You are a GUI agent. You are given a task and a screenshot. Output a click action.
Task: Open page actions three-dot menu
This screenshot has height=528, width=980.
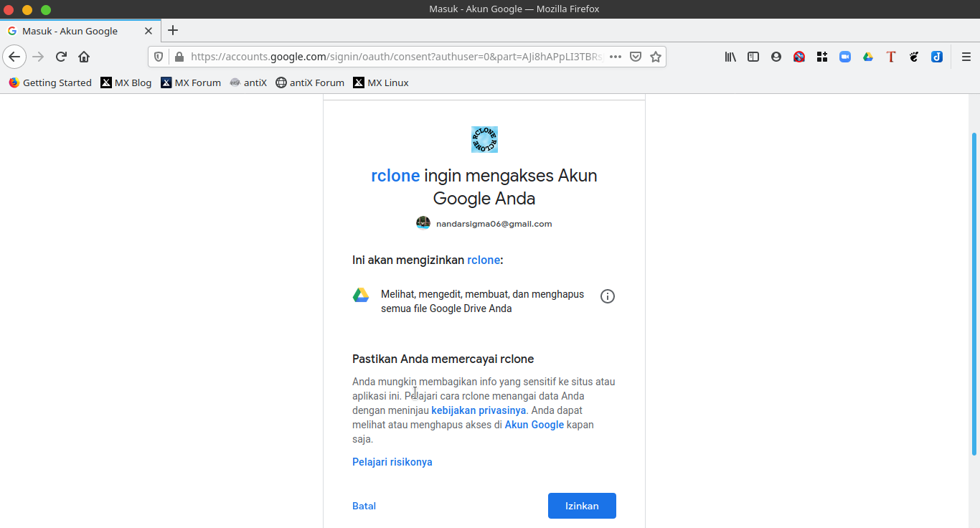click(615, 57)
